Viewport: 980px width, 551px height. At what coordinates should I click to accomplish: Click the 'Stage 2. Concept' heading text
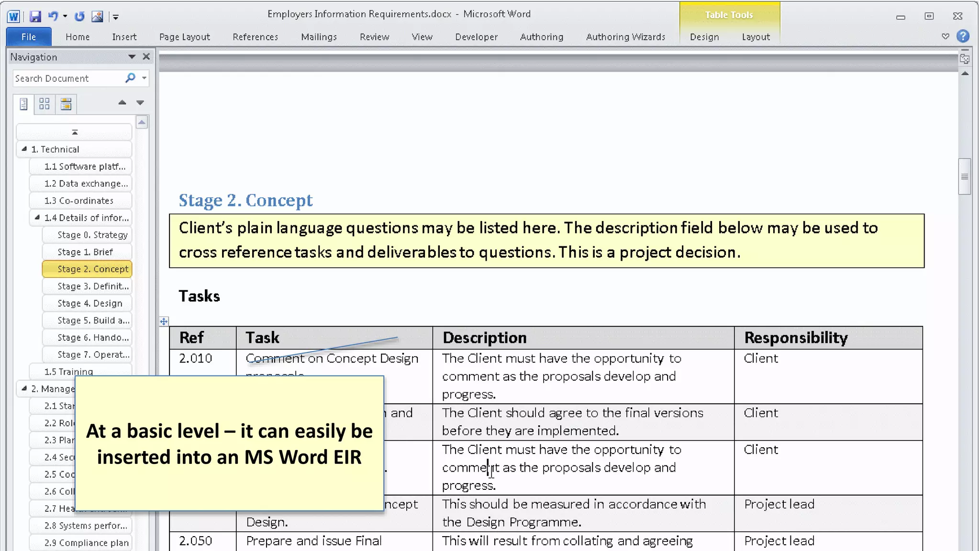coord(245,200)
